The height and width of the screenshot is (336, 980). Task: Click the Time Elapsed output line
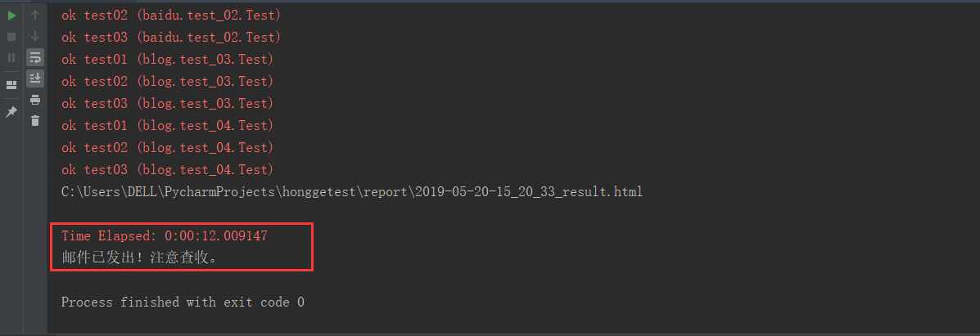[165, 235]
